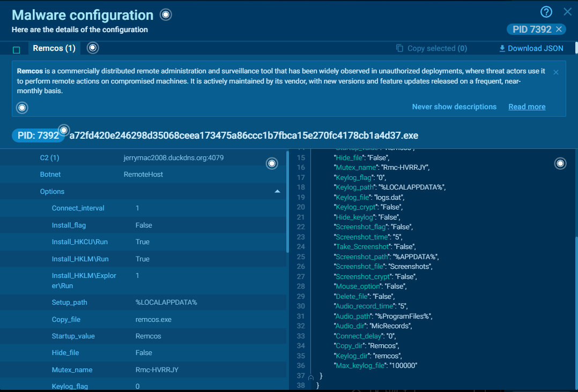
Task: Click the remcos.exe value
Action: tap(153, 320)
